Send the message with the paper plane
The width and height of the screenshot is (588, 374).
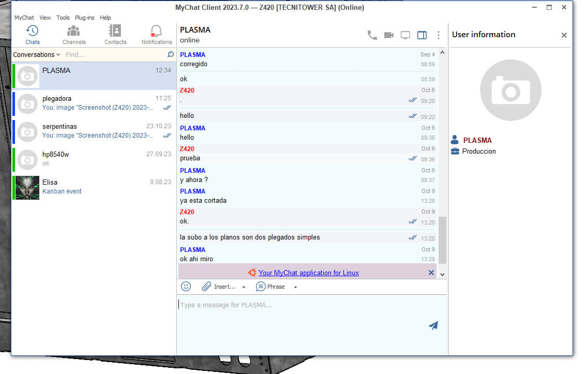coord(433,325)
